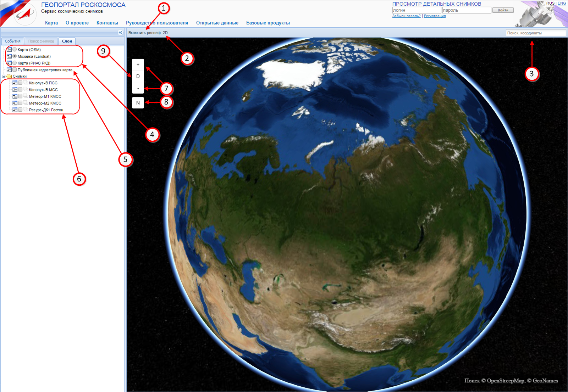Open layer properties icon for Ресурс-ДК1 Геотон
The width and height of the screenshot is (568, 392).
(x=15, y=110)
